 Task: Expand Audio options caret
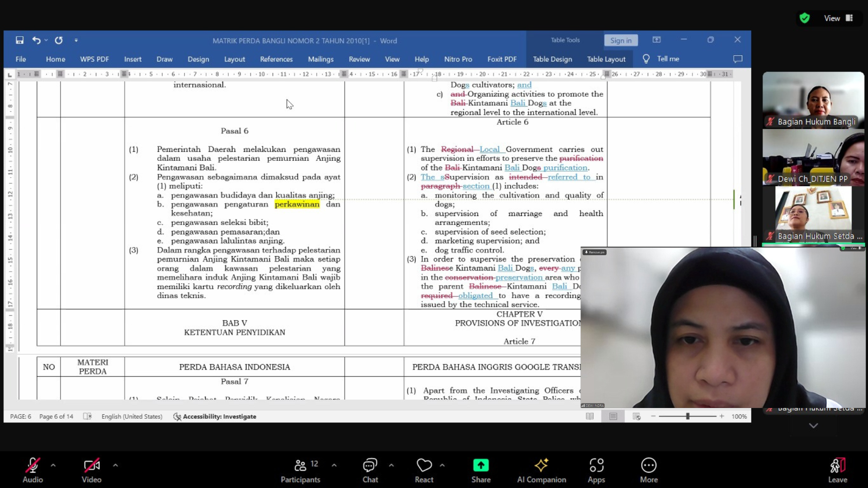click(x=53, y=465)
